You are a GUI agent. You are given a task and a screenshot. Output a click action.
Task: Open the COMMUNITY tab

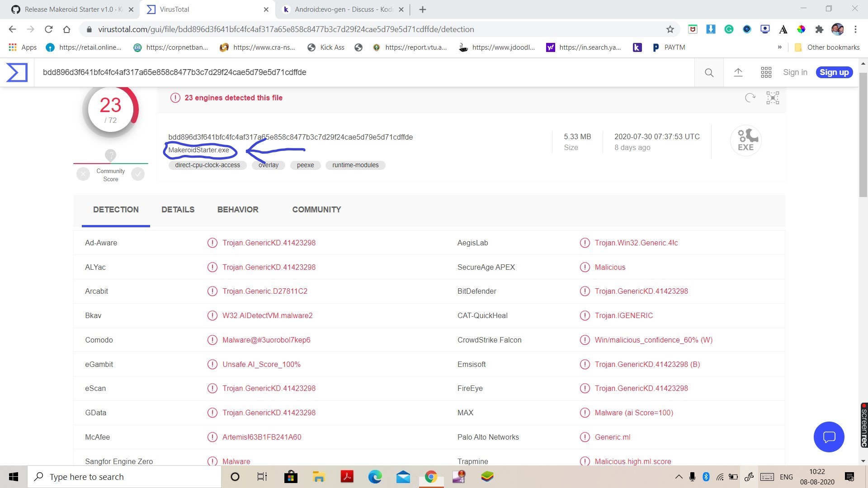316,210
